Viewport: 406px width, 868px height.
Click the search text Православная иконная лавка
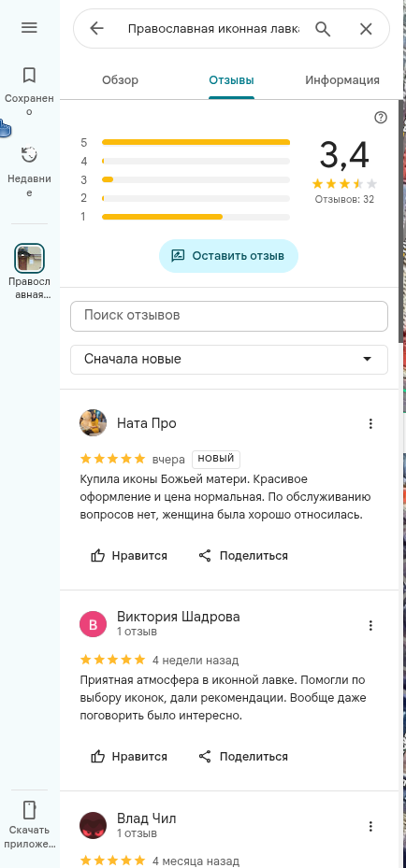[213, 29]
